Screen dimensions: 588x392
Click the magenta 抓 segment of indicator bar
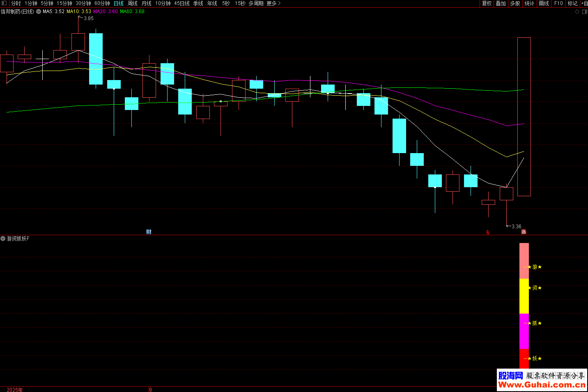coord(524,331)
